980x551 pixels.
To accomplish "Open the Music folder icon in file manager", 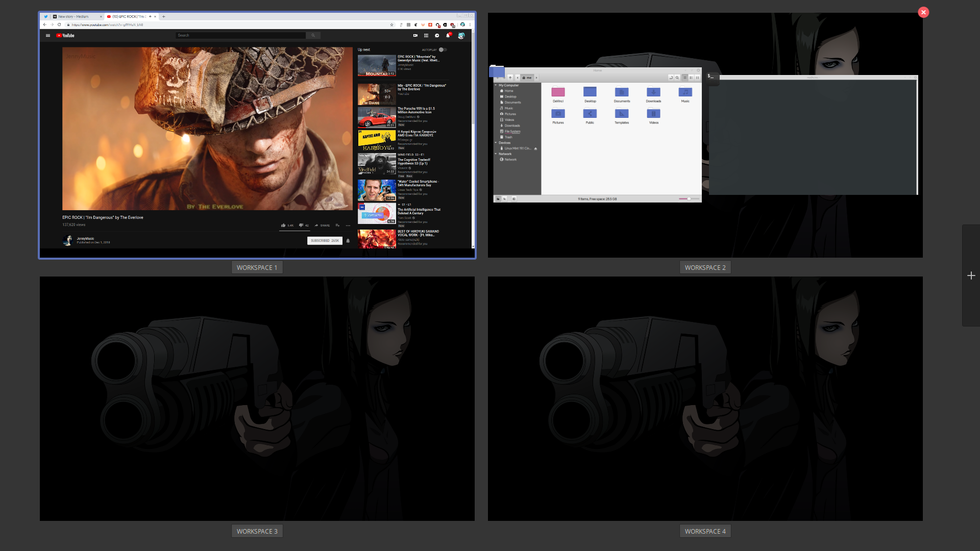I will click(x=685, y=92).
